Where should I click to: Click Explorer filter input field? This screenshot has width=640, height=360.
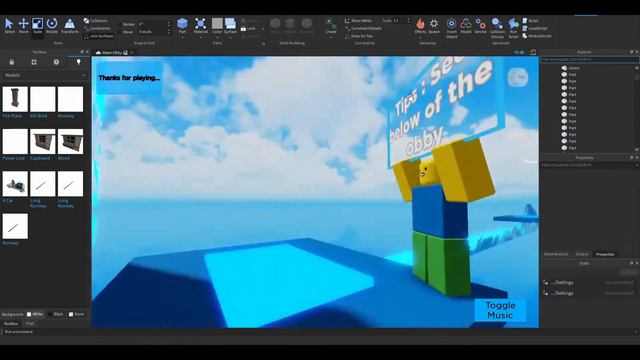[x=589, y=60]
